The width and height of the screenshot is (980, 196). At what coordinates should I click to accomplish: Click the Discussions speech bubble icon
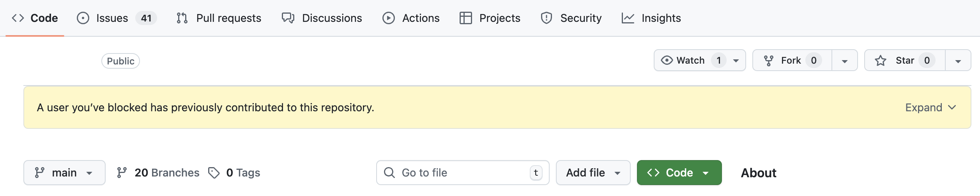(x=288, y=18)
